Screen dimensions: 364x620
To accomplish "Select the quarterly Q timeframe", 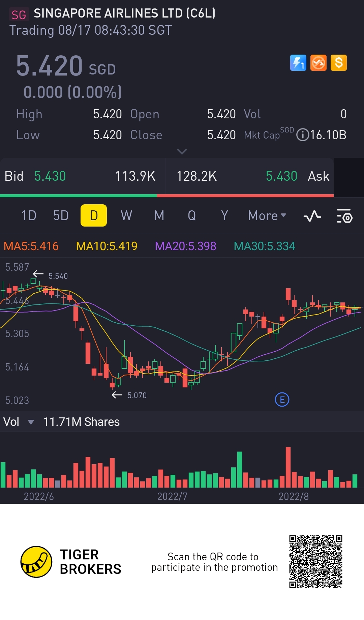I will (x=192, y=216).
